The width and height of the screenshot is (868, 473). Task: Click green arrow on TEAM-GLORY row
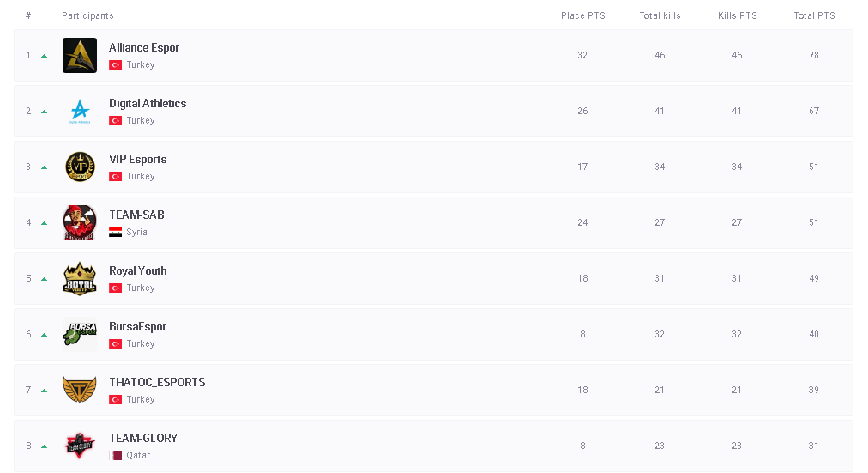45,446
